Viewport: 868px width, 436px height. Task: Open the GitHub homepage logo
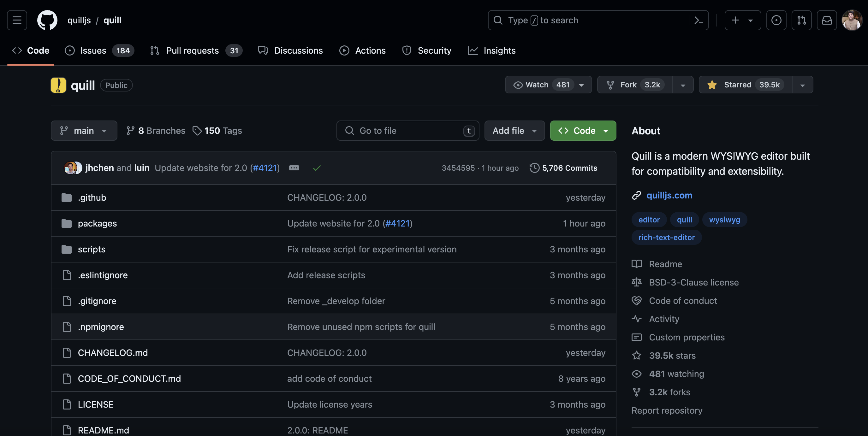click(x=47, y=20)
